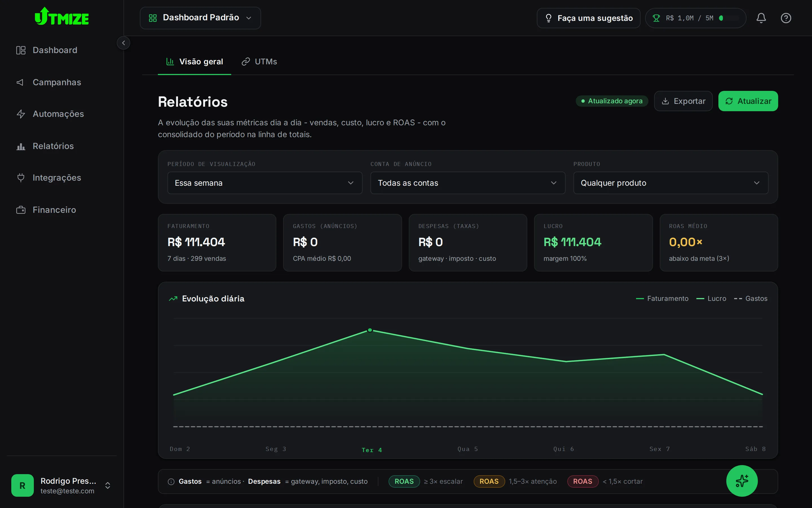Click the Ter 4 data point on chart

(370, 330)
